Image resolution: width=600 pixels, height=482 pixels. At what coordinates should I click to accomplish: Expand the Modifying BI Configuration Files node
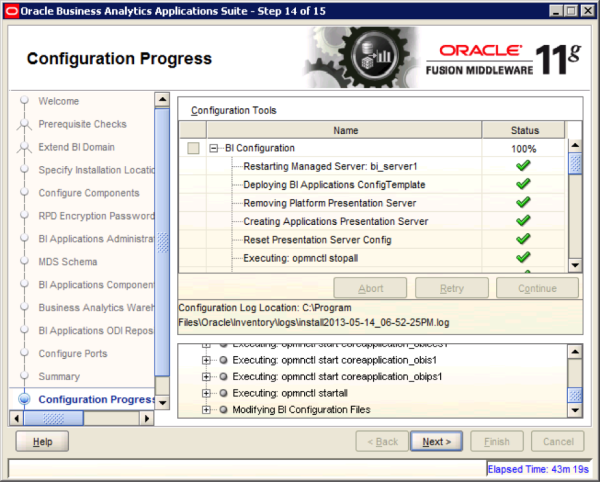pyautogui.click(x=207, y=410)
